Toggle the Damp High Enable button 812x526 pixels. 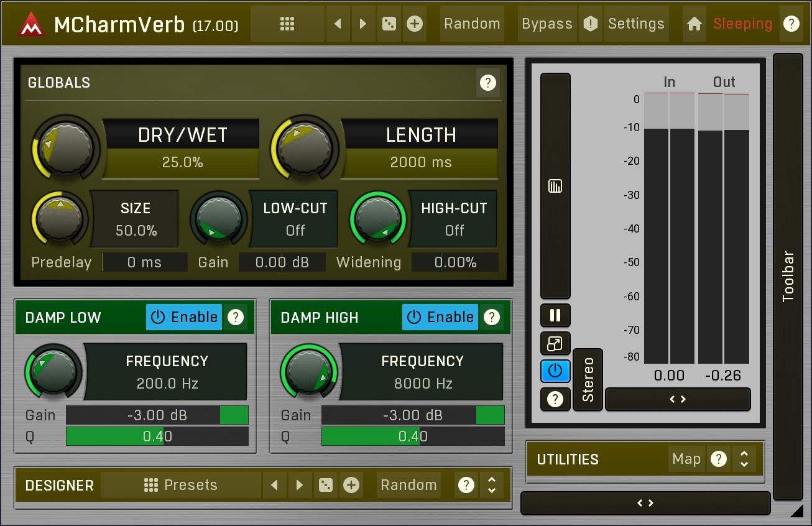(440, 317)
